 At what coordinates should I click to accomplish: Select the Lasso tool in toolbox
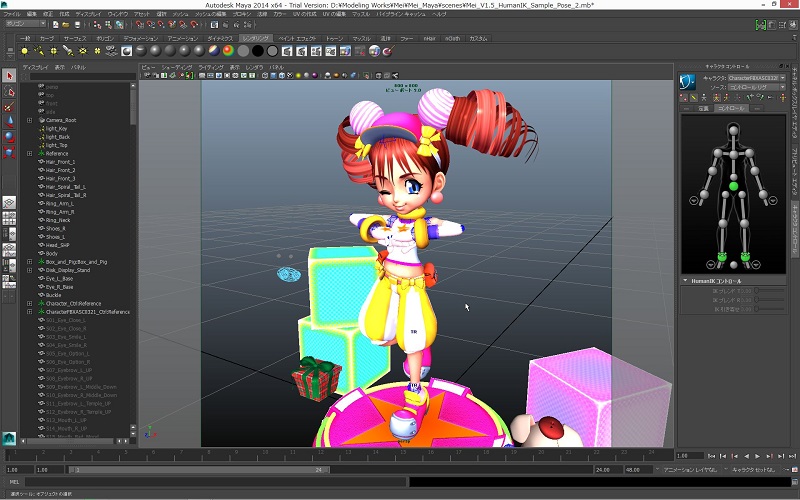click(9, 91)
